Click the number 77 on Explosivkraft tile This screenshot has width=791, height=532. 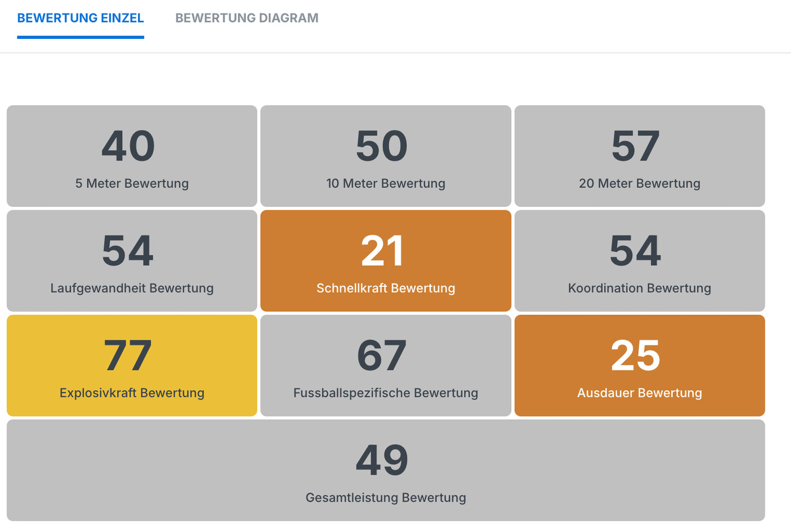click(x=128, y=355)
